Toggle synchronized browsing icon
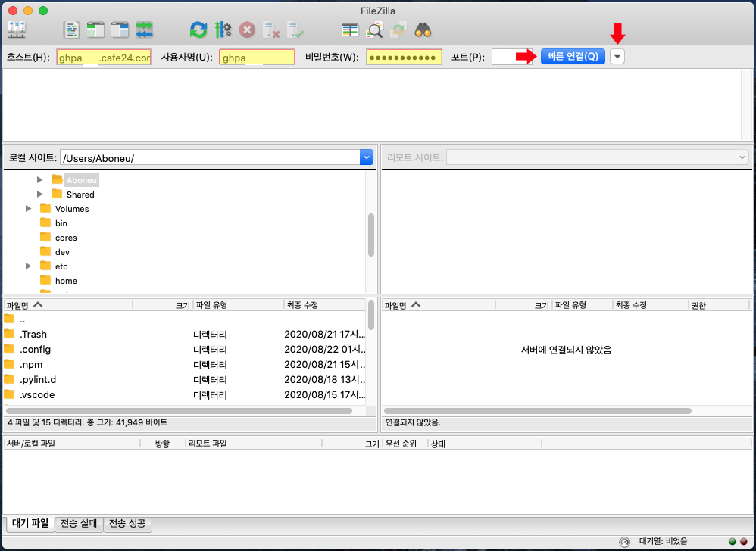The width and height of the screenshot is (756, 551). pyautogui.click(x=398, y=30)
